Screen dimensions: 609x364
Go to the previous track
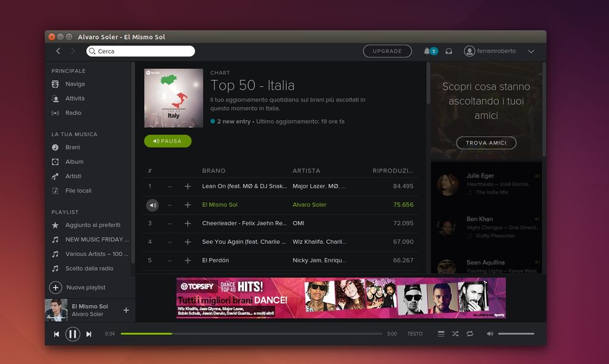tap(56, 334)
